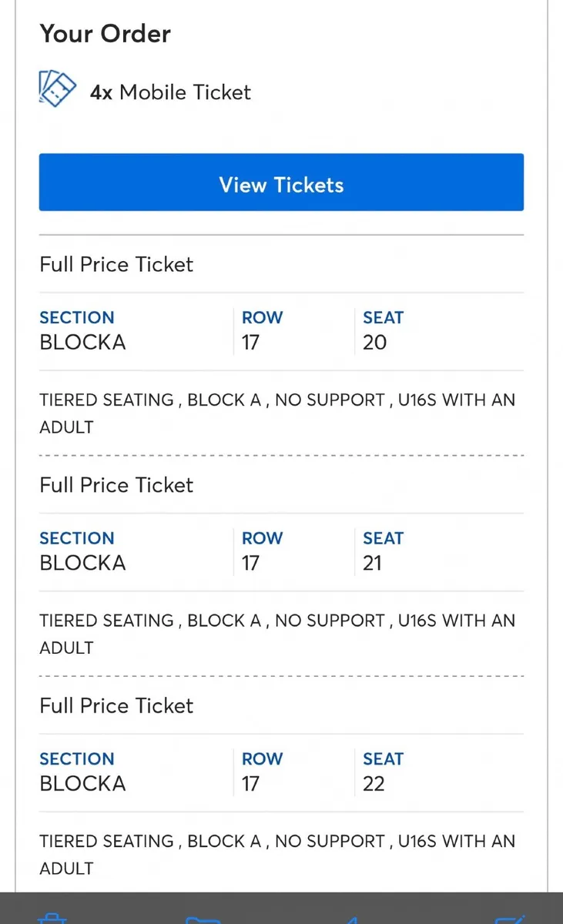Select seat number 21
This screenshot has height=924, width=563.
point(373,563)
